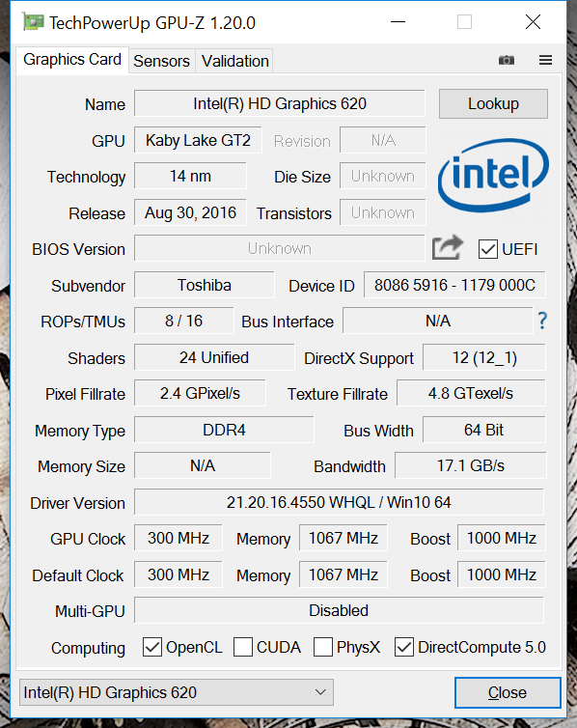Click Default Clock row Boost 1000 MHz field
Image resolution: width=577 pixels, height=728 pixels.
pos(502,574)
